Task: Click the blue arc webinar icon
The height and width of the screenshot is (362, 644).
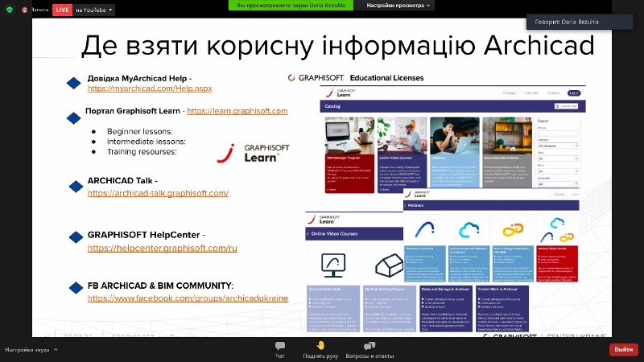Action: pyautogui.click(x=425, y=230)
